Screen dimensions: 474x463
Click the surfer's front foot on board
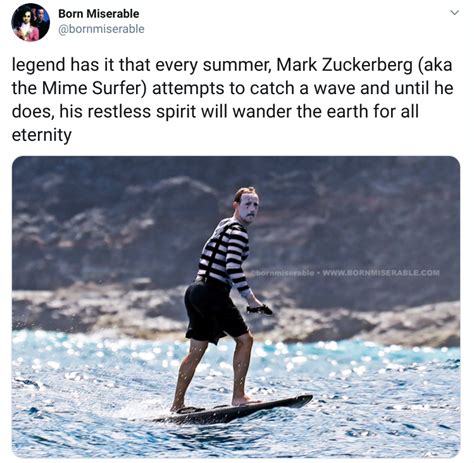[245, 400]
